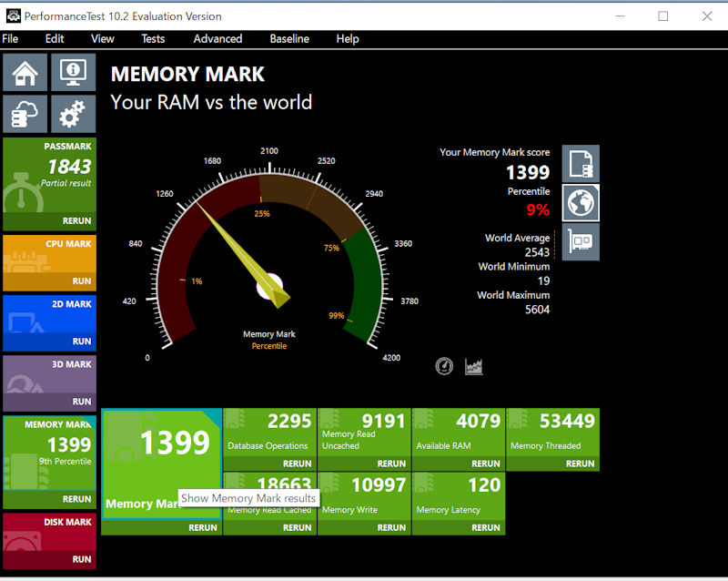Select the Disk Mark sidebar tile
The image size is (728, 581).
(50, 532)
